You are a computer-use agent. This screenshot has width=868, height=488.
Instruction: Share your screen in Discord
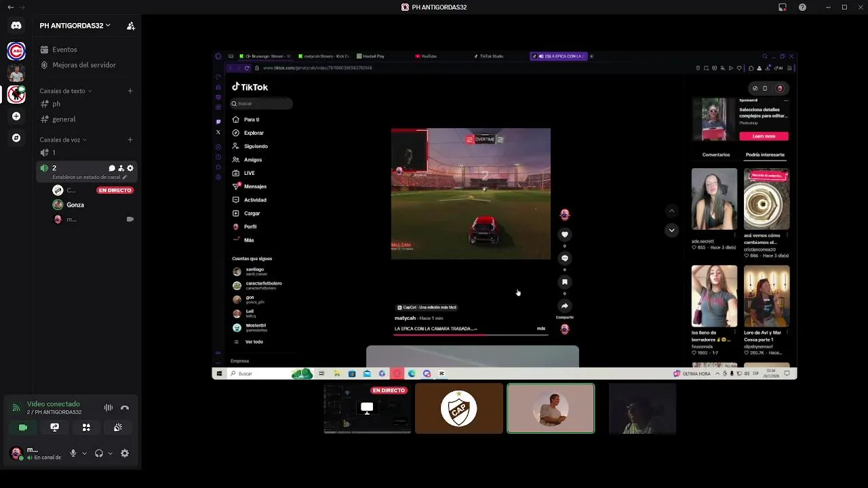click(x=55, y=428)
